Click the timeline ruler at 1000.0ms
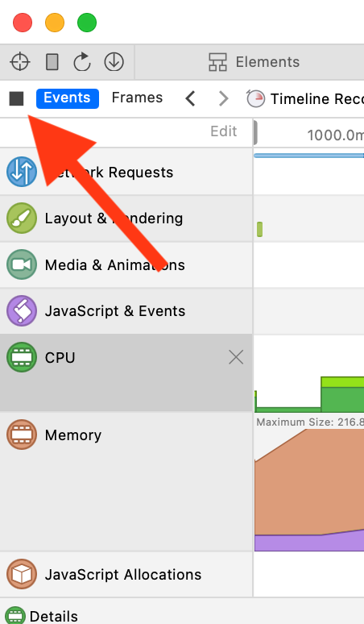Screen dimensions: 364x624 pos(335,135)
